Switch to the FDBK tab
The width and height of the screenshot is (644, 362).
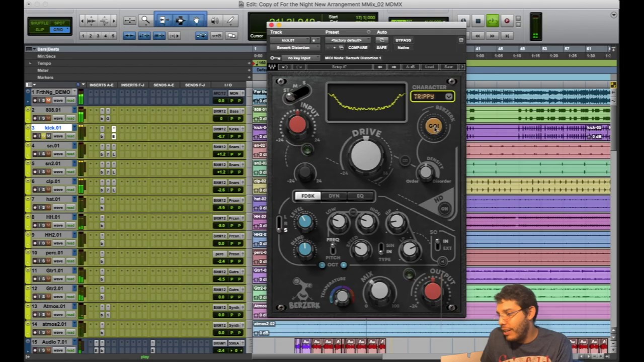click(x=308, y=196)
